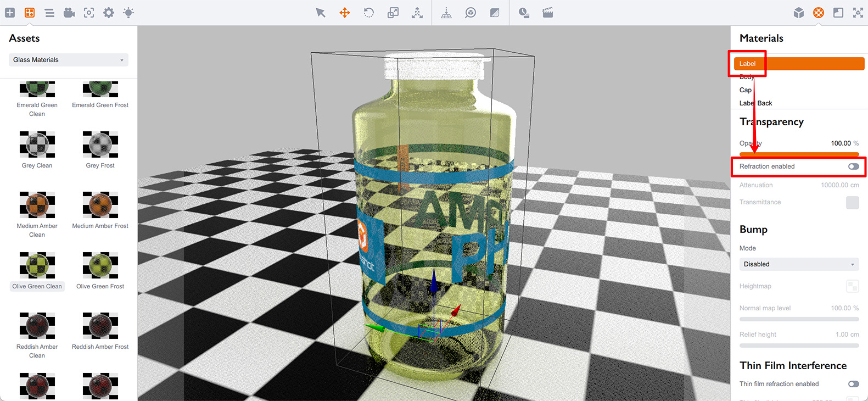Image resolution: width=868 pixels, height=401 pixels.
Task: Select the move tool
Action: tap(345, 13)
